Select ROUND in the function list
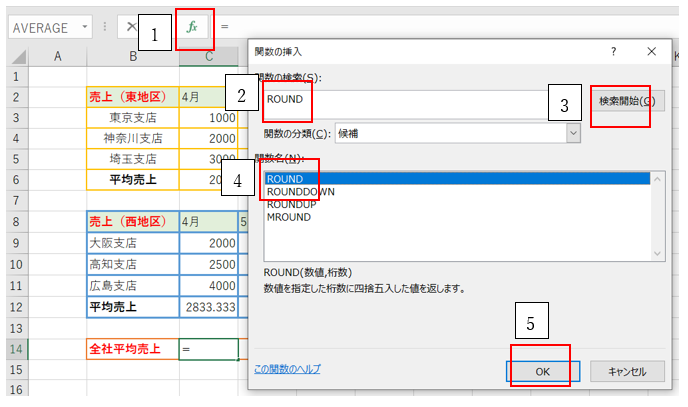The height and width of the screenshot is (407, 688). coord(285,179)
